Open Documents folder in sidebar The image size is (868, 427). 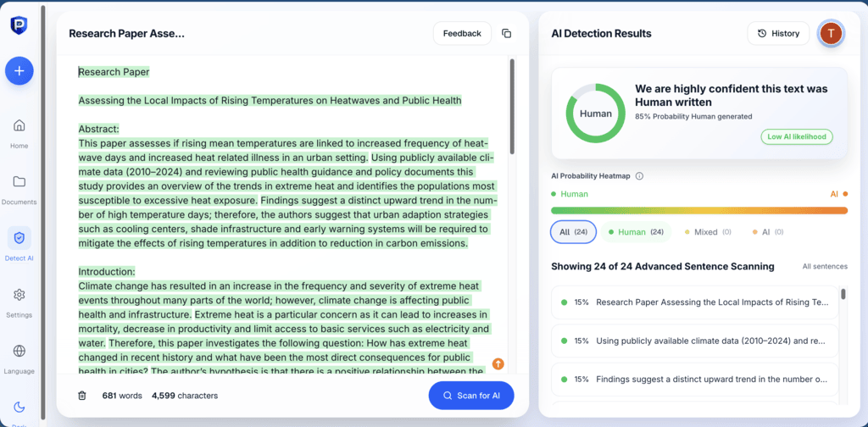[19, 189]
